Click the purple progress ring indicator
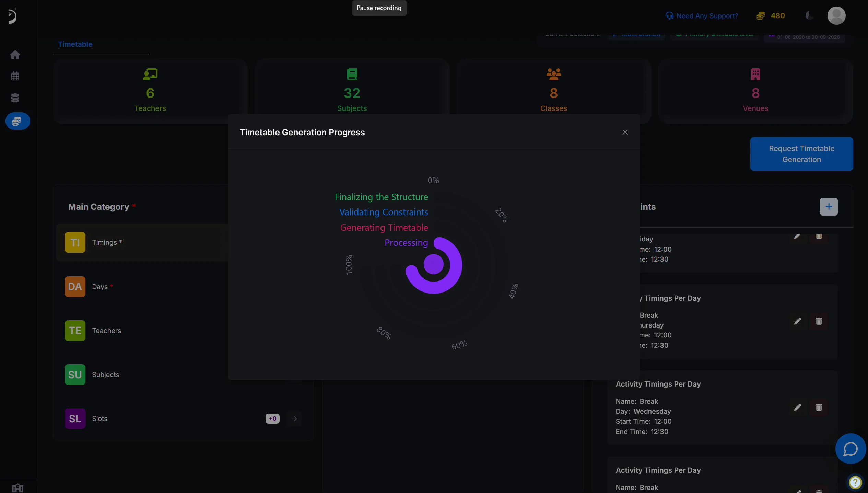 (434, 265)
